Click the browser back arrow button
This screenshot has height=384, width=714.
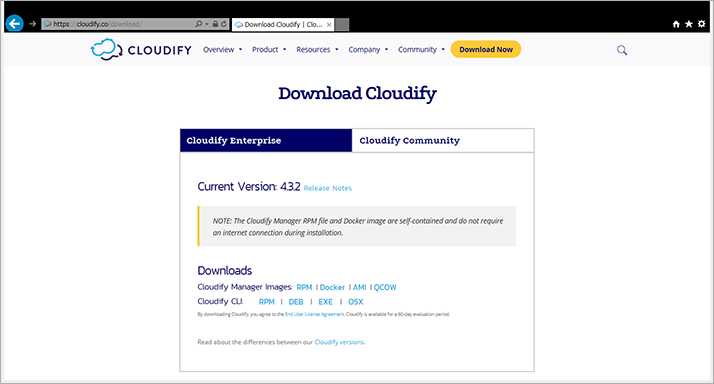[15, 23]
